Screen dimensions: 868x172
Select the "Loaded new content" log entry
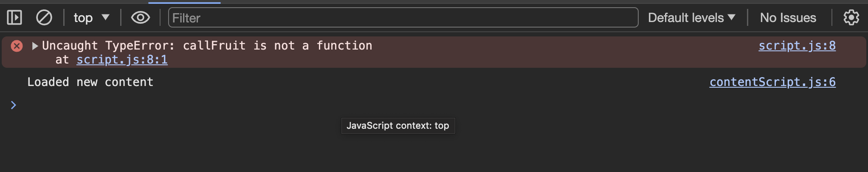tap(90, 82)
